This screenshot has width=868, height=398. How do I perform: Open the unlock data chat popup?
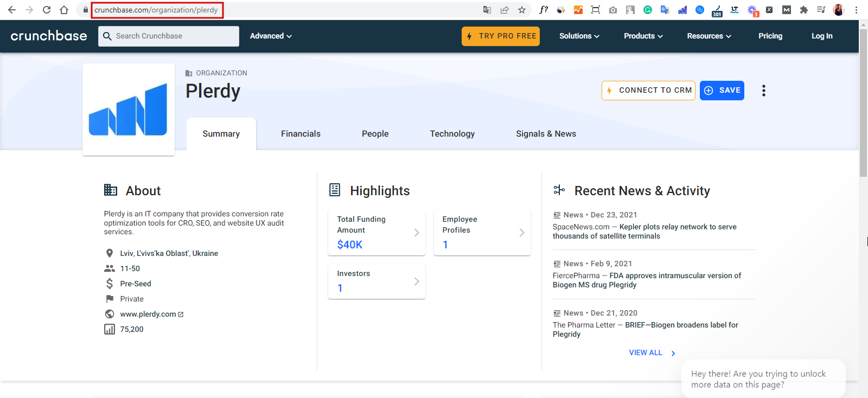(x=763, y=379)
